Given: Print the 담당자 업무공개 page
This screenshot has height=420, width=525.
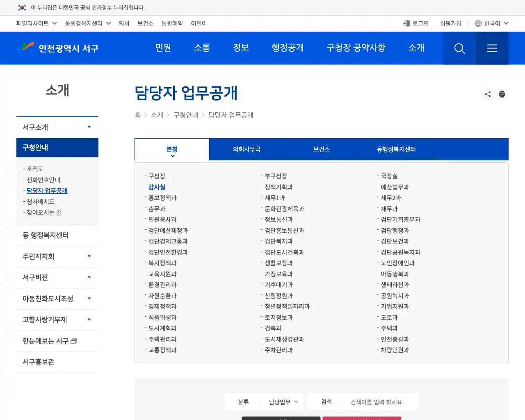Looking at the screenshot, I should click(x=502, y=94).
